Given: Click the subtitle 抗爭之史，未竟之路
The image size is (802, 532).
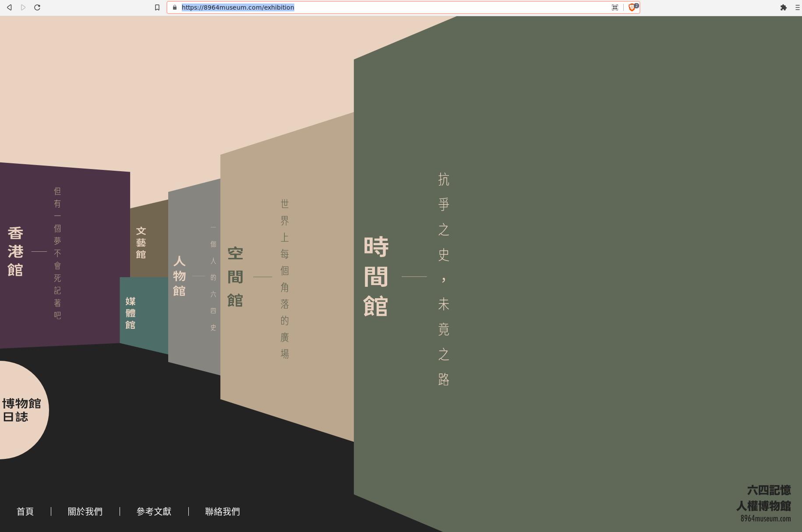Looking at the screenshot, I should point(444,279).
